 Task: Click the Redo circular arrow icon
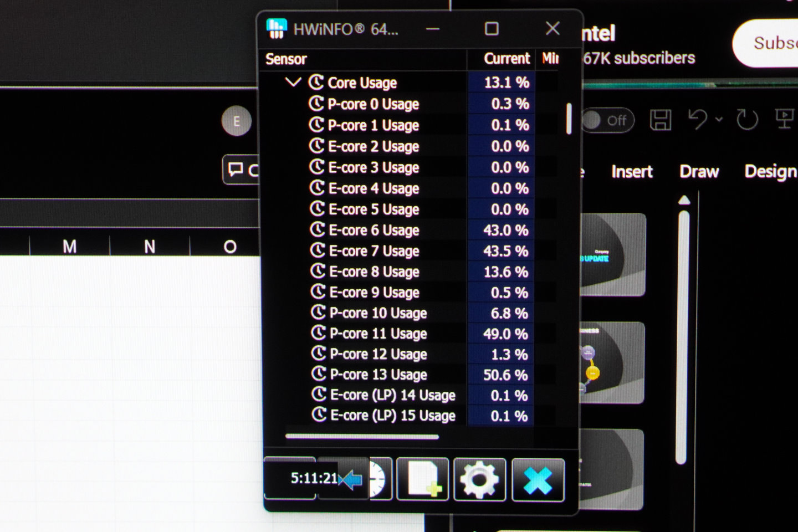click(x=746, y=120)
